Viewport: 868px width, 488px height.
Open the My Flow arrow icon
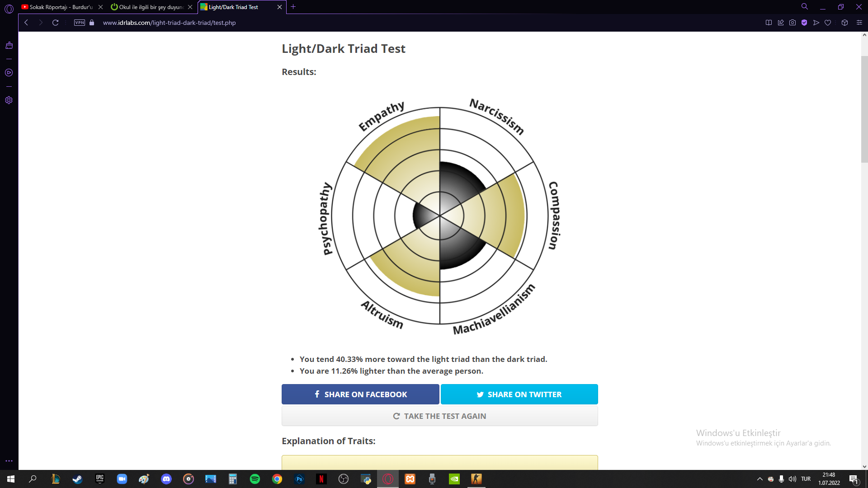click(816, 23)
